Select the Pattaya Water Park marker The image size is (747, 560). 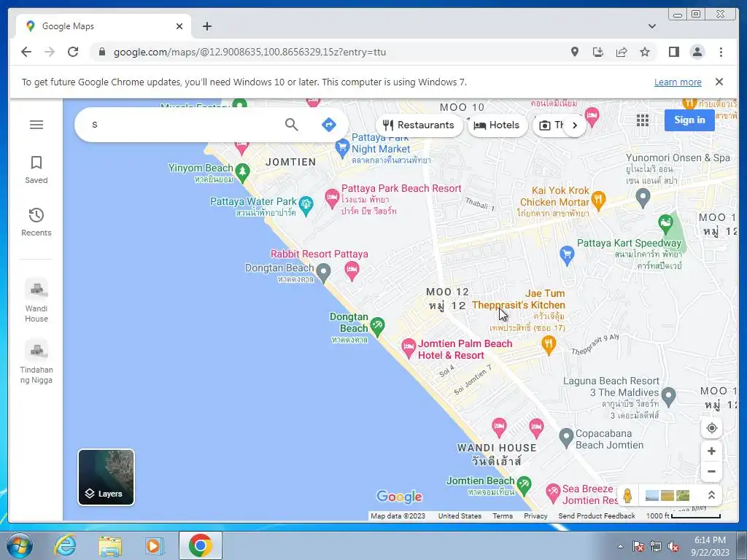point(306,206)
